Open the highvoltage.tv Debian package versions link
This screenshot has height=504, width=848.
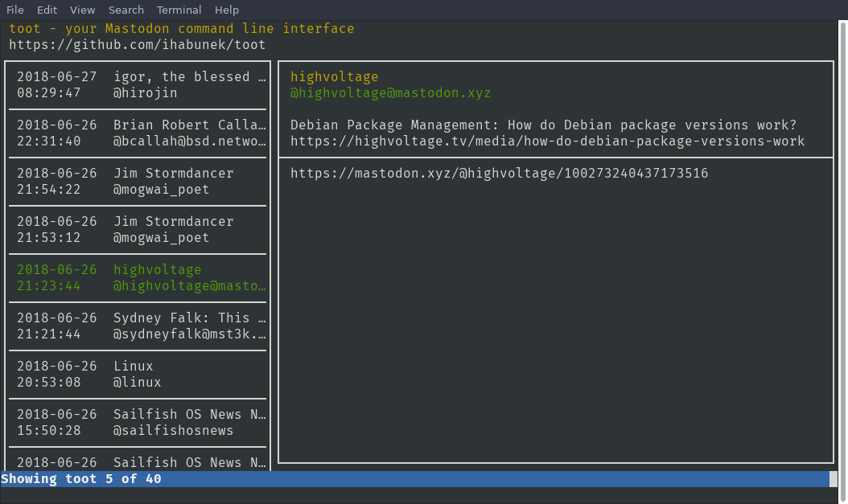tap(547, 141)
